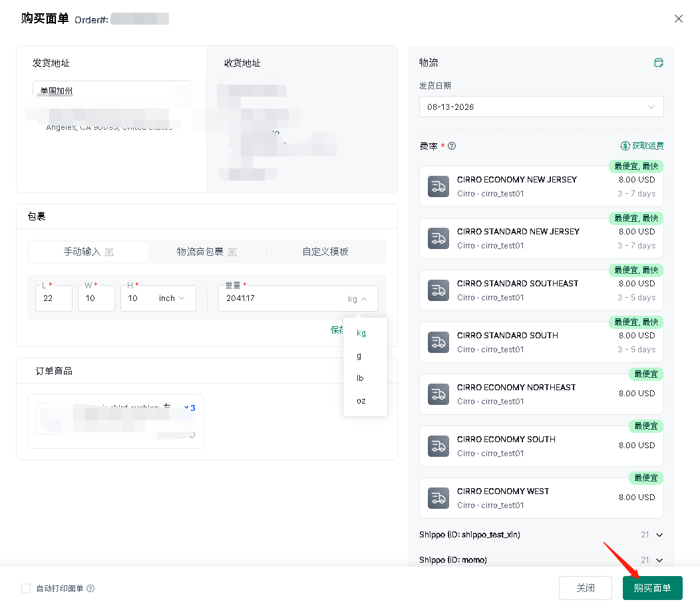Click the help icon beside 自动打印面单

(x=90, y=589)
